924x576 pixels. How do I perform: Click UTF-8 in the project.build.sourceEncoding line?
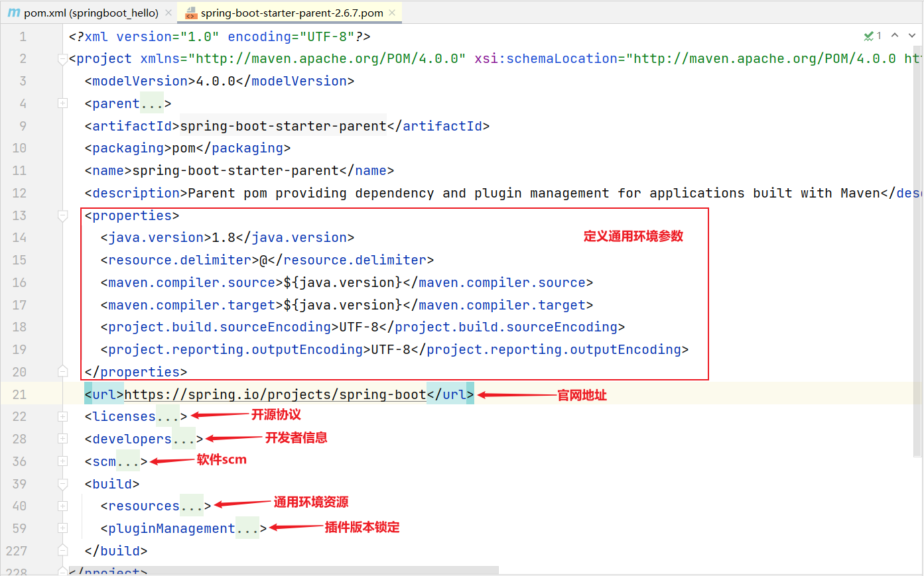359,327
